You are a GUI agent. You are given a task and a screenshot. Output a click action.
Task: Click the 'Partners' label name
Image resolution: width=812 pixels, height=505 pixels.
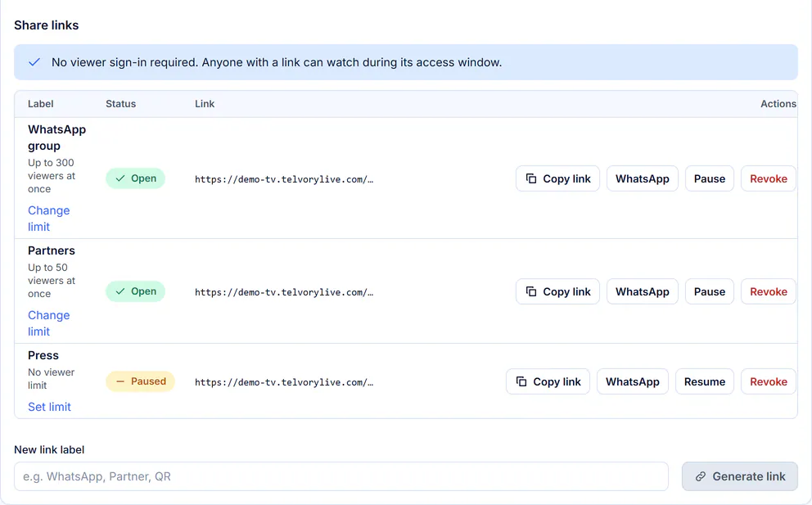click(52, 250)
